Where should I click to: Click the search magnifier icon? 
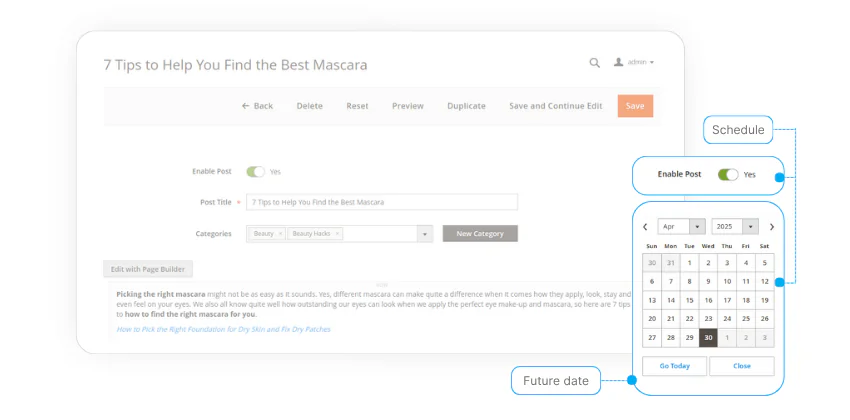pos(595,63)
